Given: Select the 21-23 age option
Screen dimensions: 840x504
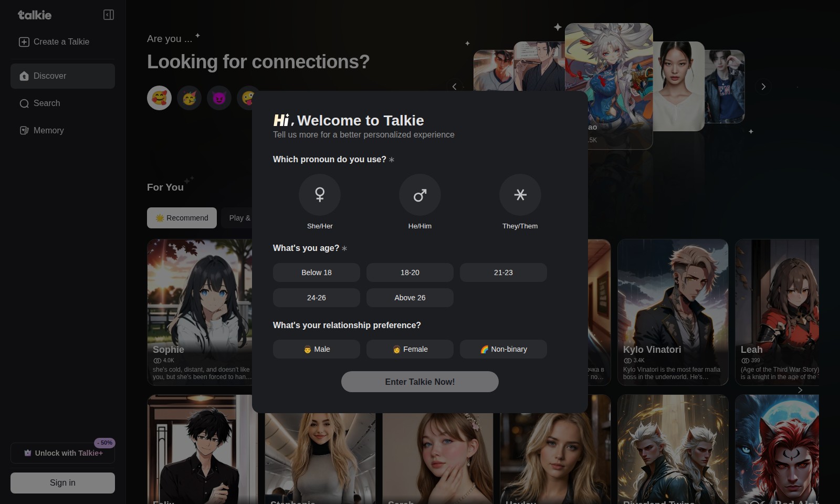Looking at the screenshot, I should (503, 272).
